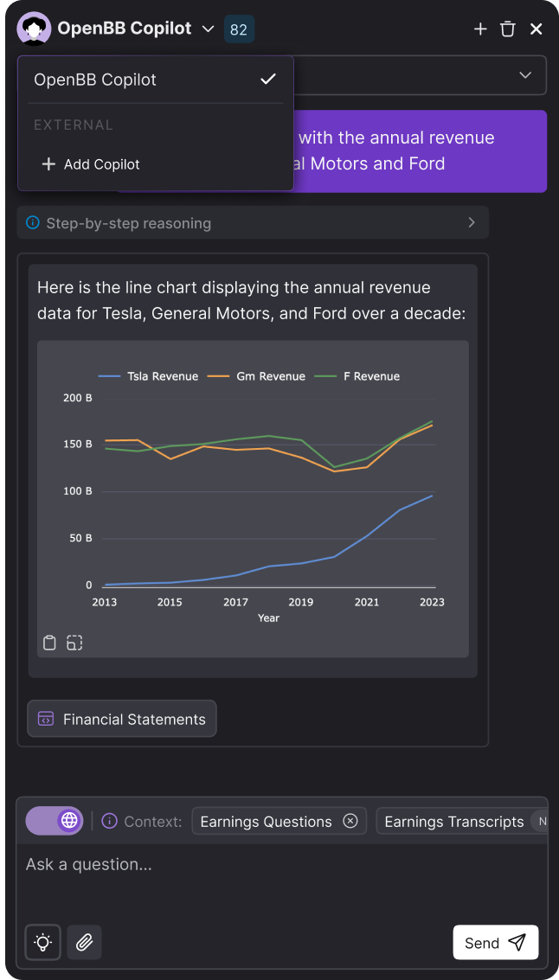Viewport: 559px width, 980px height.
Task: Click the OpenBB Copilot avatar icon
Action: [x=34, y=29]
